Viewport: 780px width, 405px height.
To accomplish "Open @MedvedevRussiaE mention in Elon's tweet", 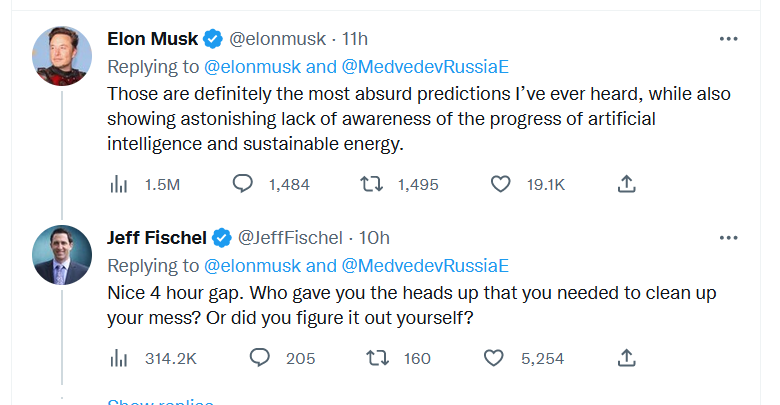I will coord(425,66).
